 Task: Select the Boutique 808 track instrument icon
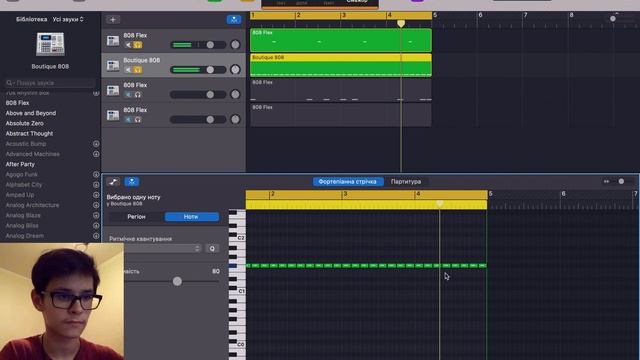click(x=113, y=65)
